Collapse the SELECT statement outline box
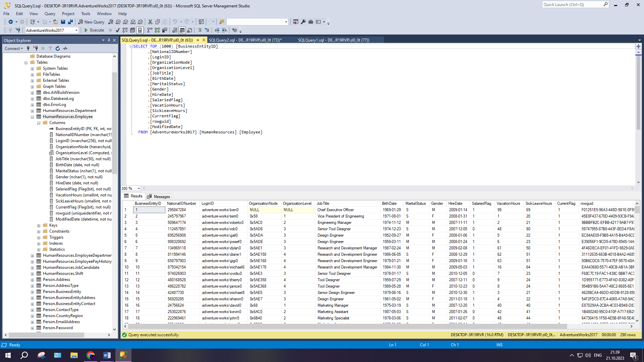Image resolution: width=644 pixels, height=362 pixels. [x=131, y=47]
